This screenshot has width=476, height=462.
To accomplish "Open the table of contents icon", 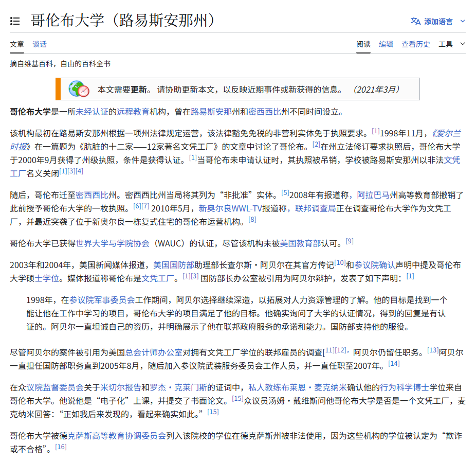I will [x=15, y=21].
